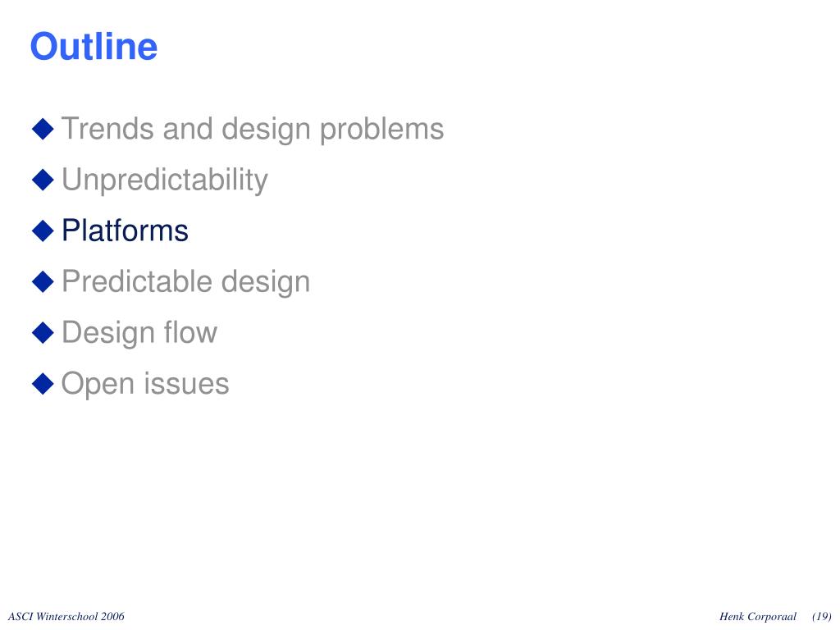Select the Open issues item
This screenshot has width=840, height=630.
click(x=145, y=385)
